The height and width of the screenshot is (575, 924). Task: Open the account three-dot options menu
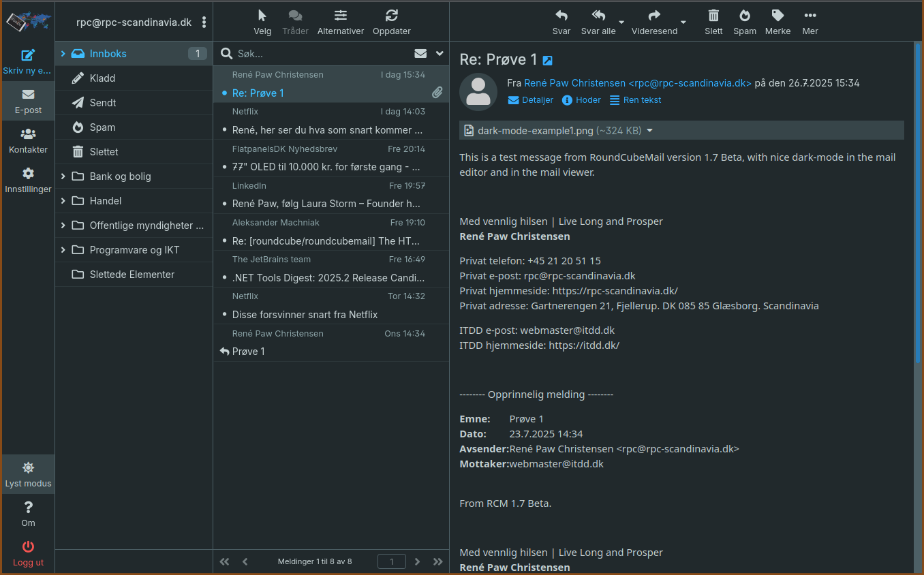(x=204, y=22)
